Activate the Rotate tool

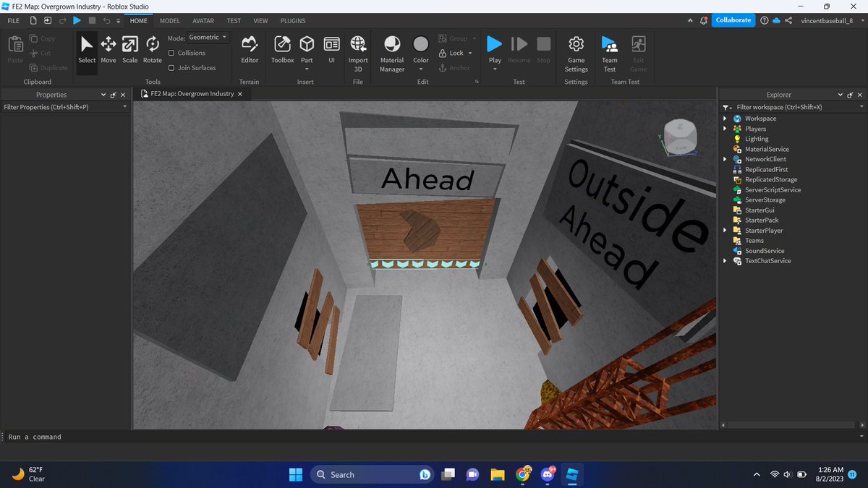[x=153, y=50]
